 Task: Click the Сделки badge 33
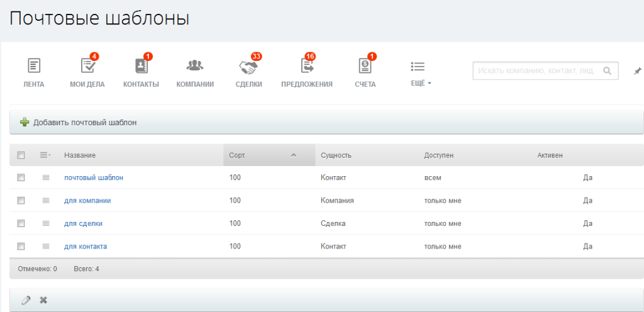click(x=257, y=56)
